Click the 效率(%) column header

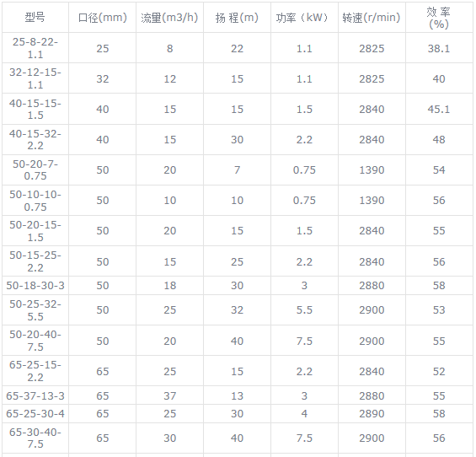coord(439,18)
